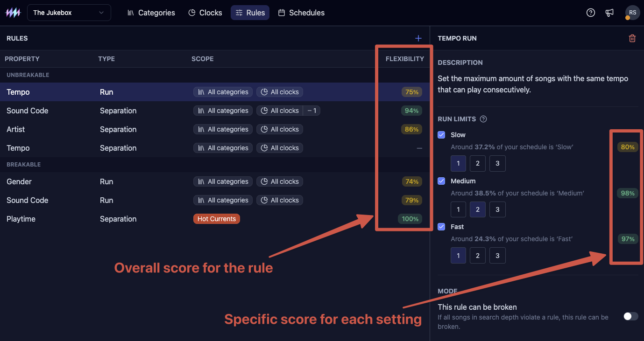The height and width of the screenshot is (341, 644).
Task: Open the announcements megaphone icon
Action: (x=609, y=13)
